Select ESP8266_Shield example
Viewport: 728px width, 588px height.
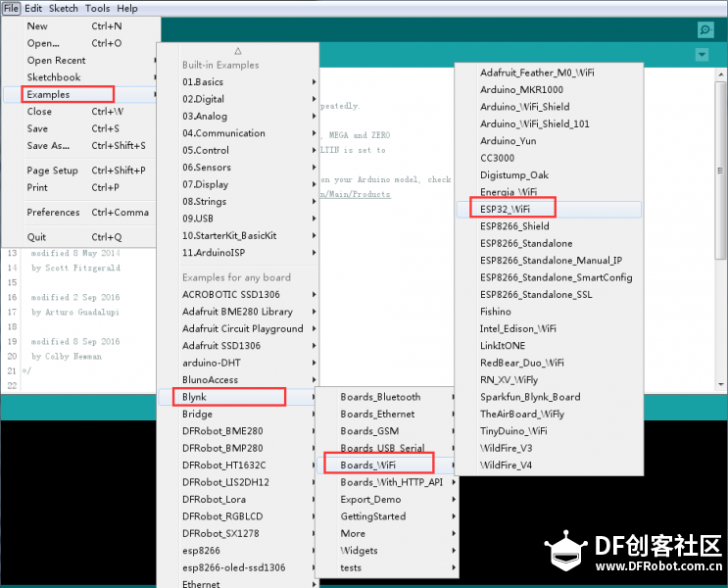click(549, 226)
